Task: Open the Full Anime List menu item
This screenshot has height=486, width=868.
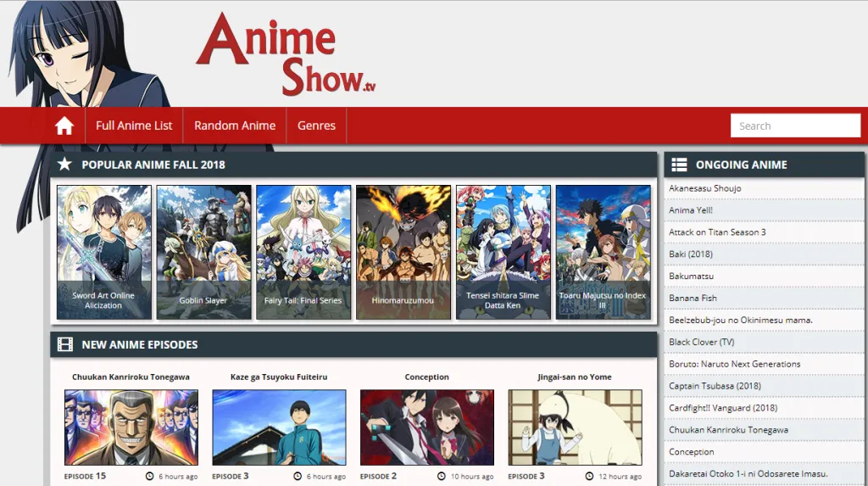Action: point(134,126)
